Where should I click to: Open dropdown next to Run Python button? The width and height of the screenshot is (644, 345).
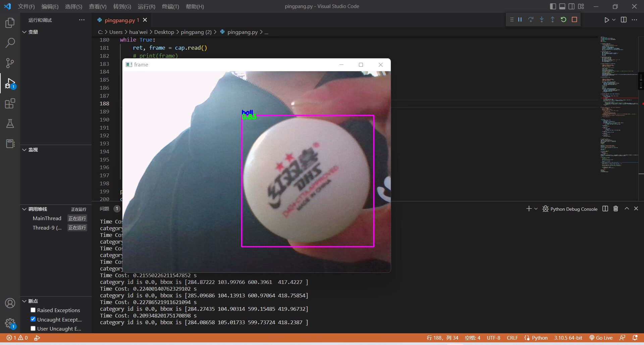(x=614, y=20)
